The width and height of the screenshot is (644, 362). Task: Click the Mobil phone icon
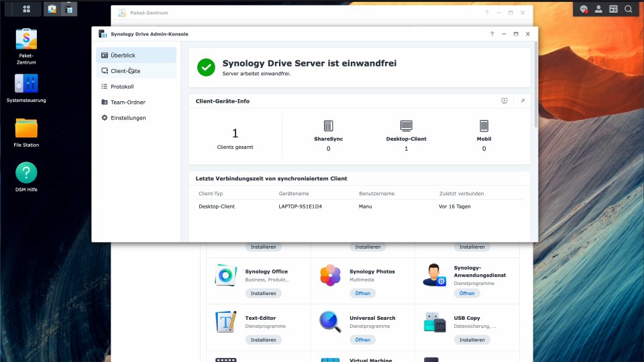tap(484, 125)
